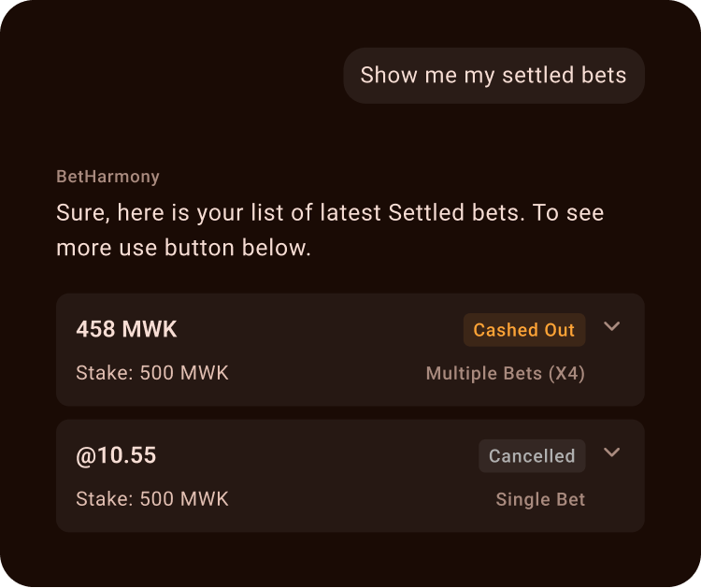This screenshot has height=588, width=701.
Task: Click the Cashed Out status badge
Action: (x=524, y=330)
